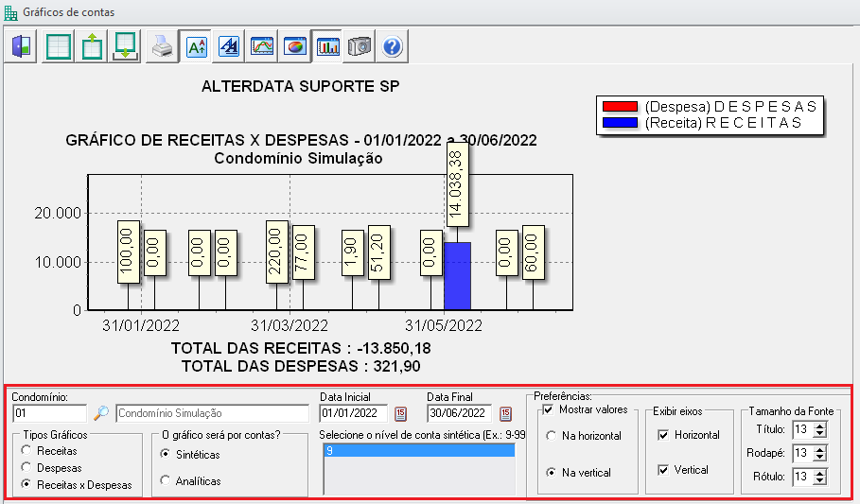Click the font size 'A' toolbar icon
860x504 pixels.
click(197, 46)
